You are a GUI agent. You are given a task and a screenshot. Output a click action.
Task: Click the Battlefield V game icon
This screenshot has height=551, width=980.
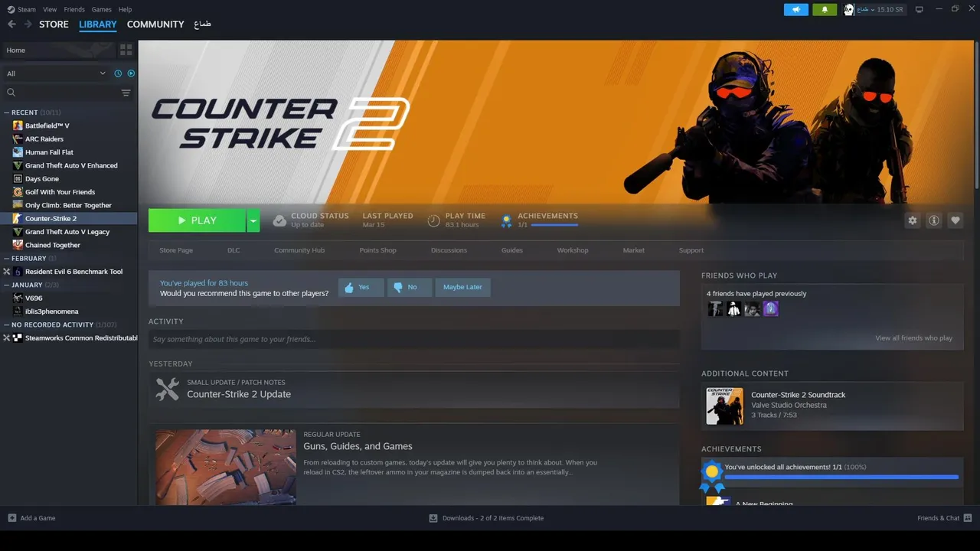click(x=18, y=126)
